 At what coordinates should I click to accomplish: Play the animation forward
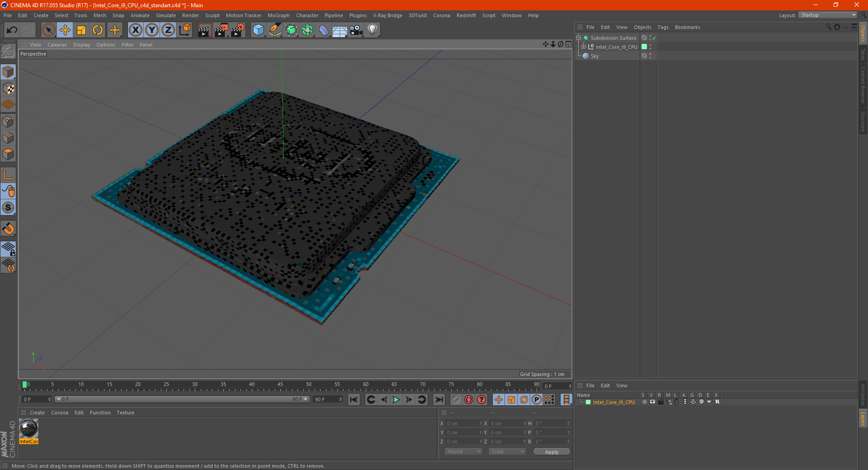click(396, 399)
